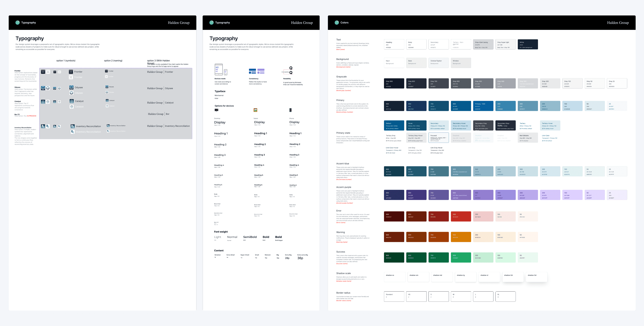
Task: Click the red 'IN PROCESS' text under Bor
Action: coord(32,116)
